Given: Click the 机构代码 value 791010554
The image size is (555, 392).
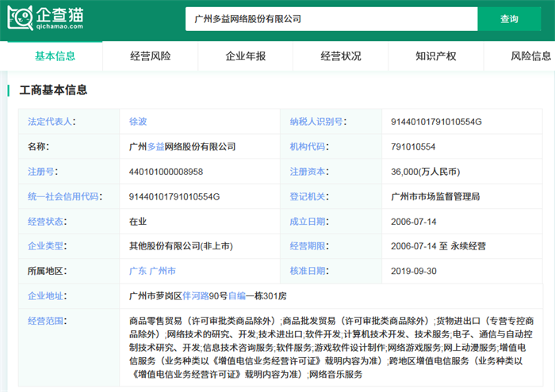Looking at the screenshot, I should [x=413, y=147].
